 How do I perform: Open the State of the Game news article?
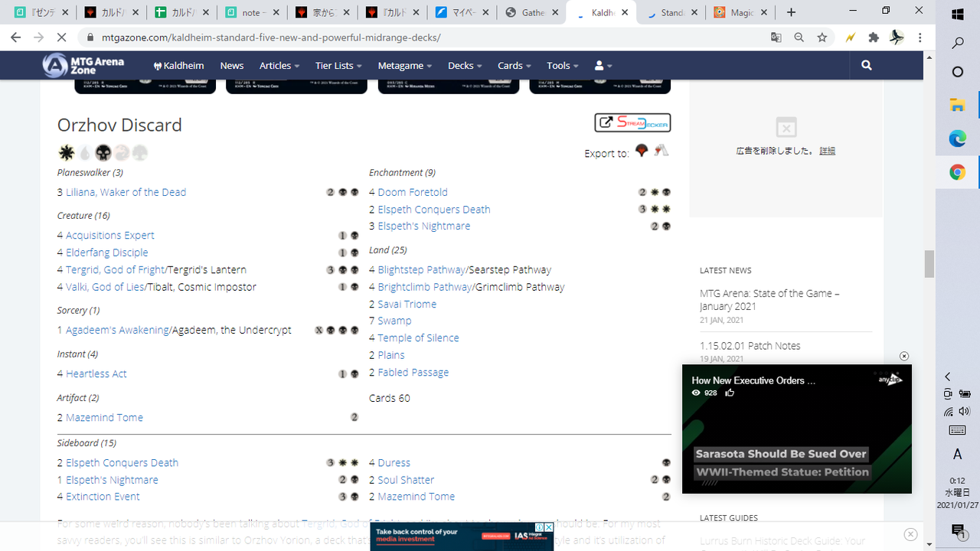(769, 299)
